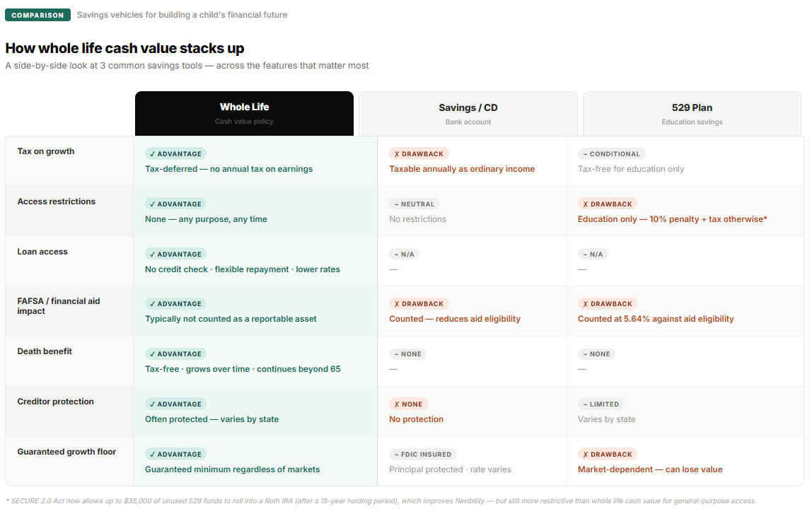This screenshot has width=812, height=509.
Task: Click the N/A badge for Savings loan access
Action: coord(404,255)
